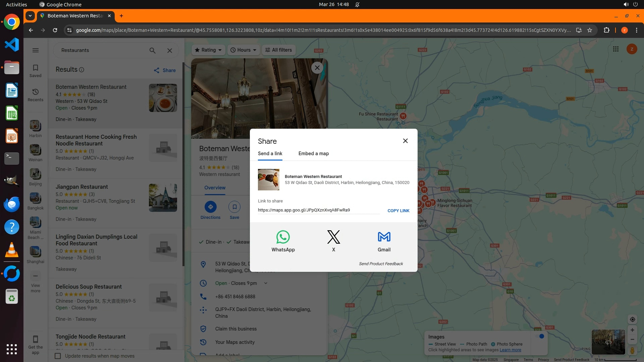644x362 pixels.
Task: Open the Maps hamburger menu
Action: 36,50
